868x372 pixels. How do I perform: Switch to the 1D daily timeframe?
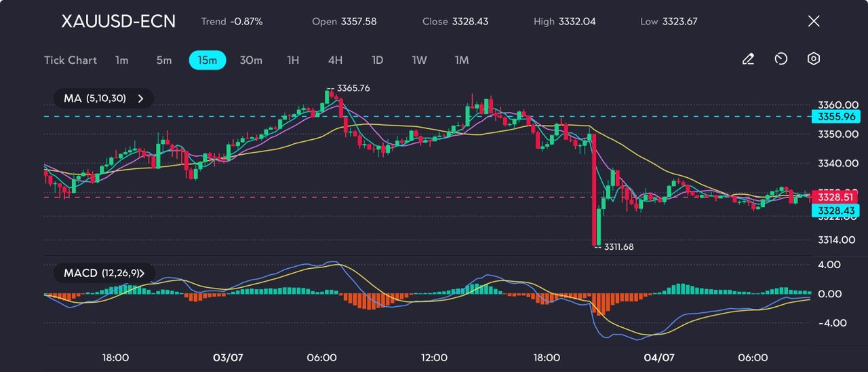pyautogui.click(x=378, y=60)
